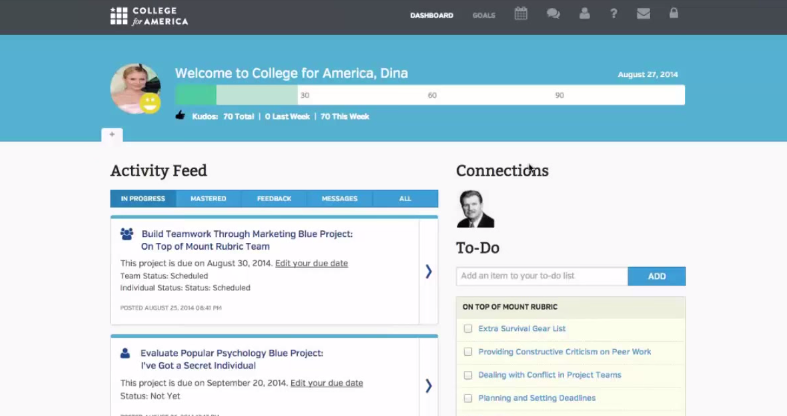Screen dimensions: 787x416
Task: Click Dina's profile photo
Action: pyautogui.click(x=135, y=88)
